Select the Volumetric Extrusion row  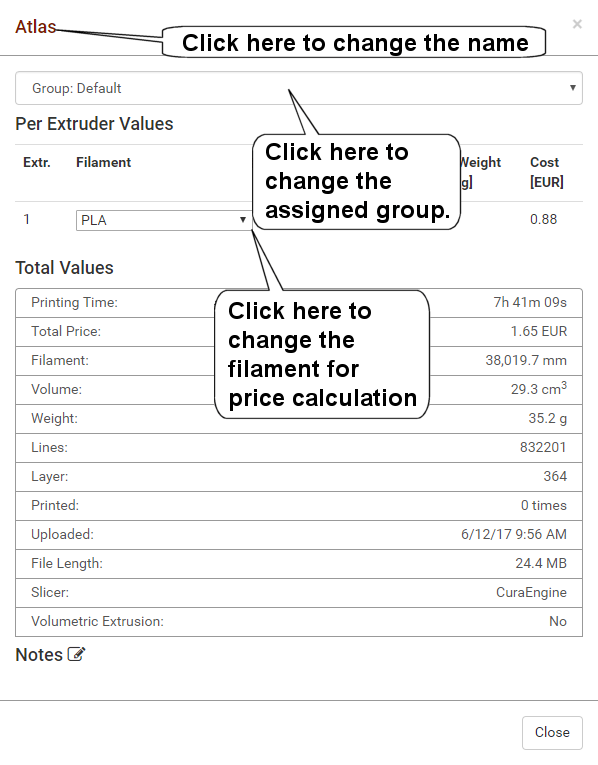[x=299, y=622]
